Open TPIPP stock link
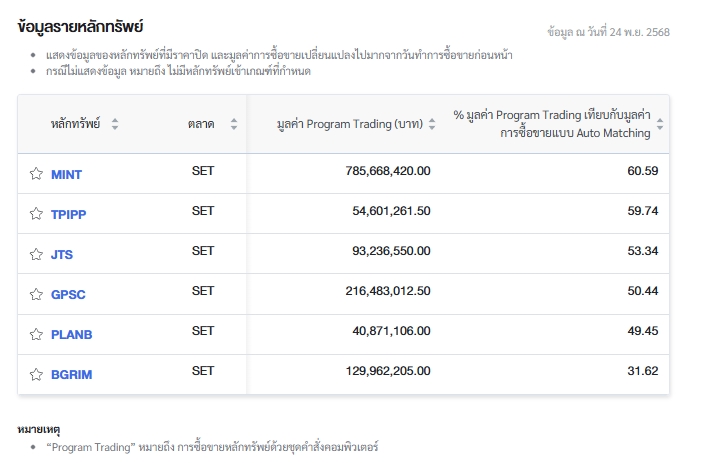Viewport: 711px width, 463px height. [69, 214]
